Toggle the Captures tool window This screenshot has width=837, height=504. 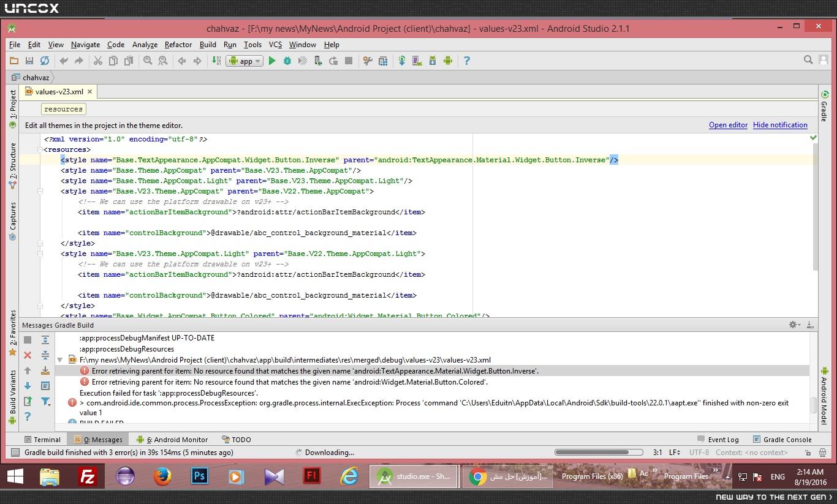13,220
